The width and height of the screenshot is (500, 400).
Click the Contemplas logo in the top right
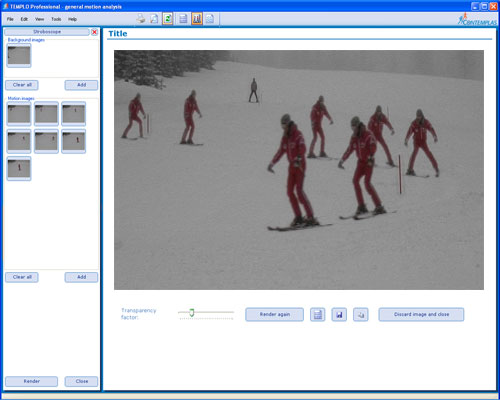click(477, 19)
